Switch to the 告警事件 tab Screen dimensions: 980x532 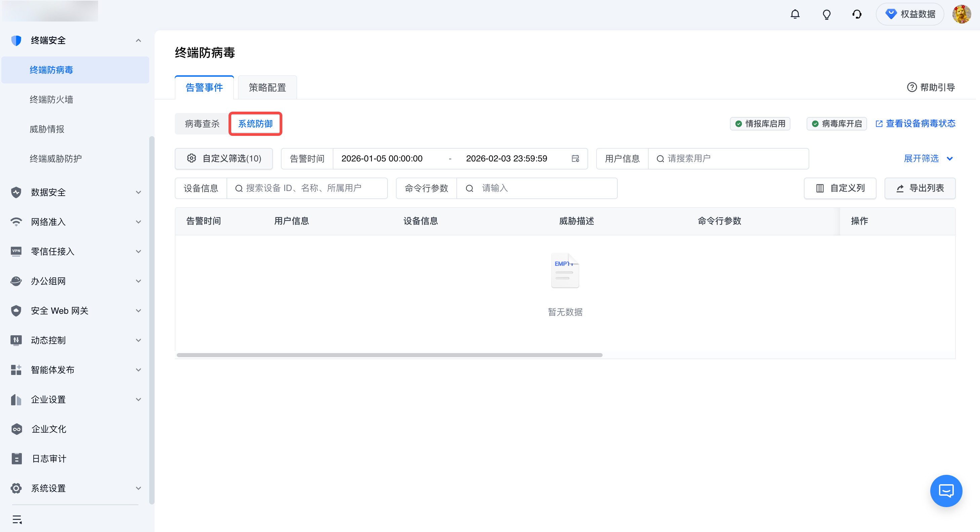click(x=204, y=87)
